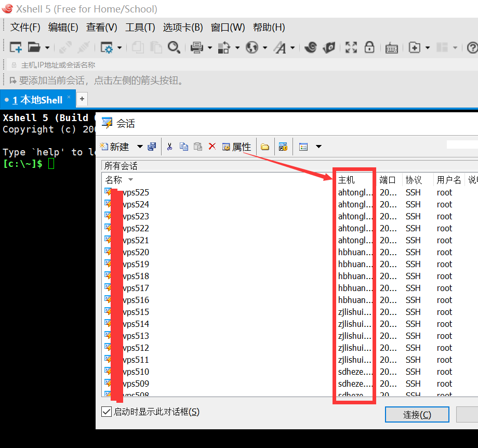Click the View mode list icon

click(x=303, y=147)
